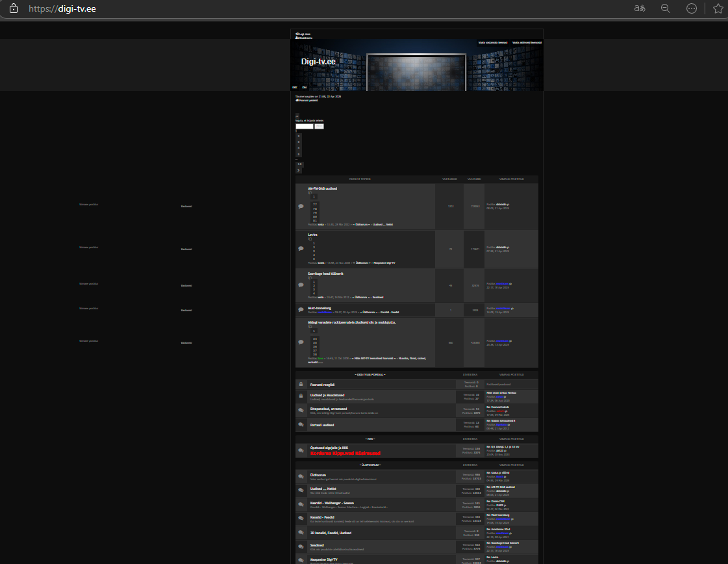Click the Soovitage head tüünerit topic bubble icon
The image size is (728, 564).
[301, 285]
